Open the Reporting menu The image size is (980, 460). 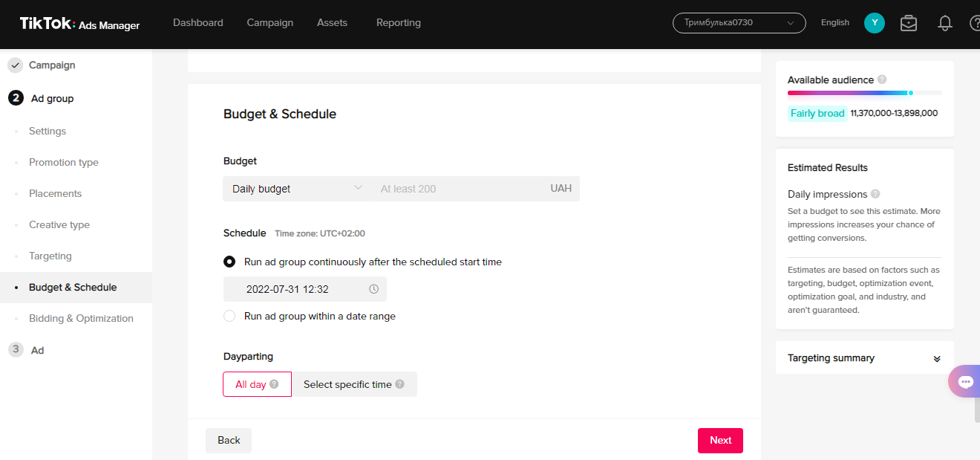click(x=399, y=23)
